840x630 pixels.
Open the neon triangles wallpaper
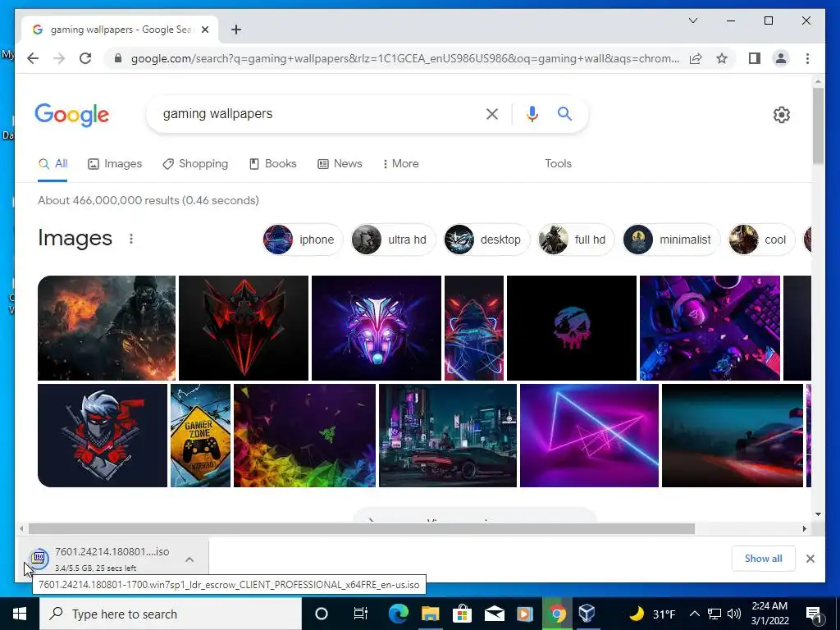(x=589, y=436)
